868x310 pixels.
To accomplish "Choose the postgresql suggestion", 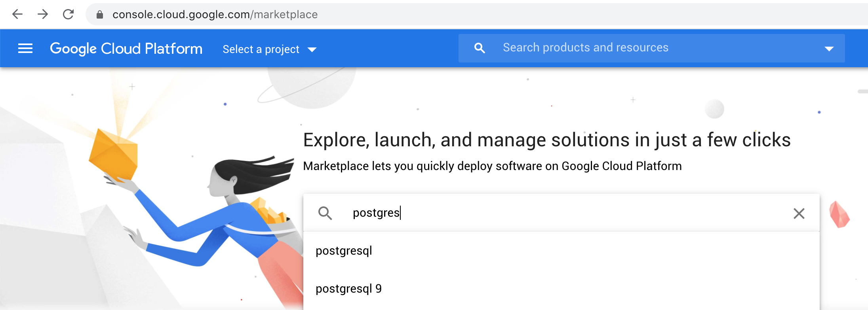I will [561, 251].
